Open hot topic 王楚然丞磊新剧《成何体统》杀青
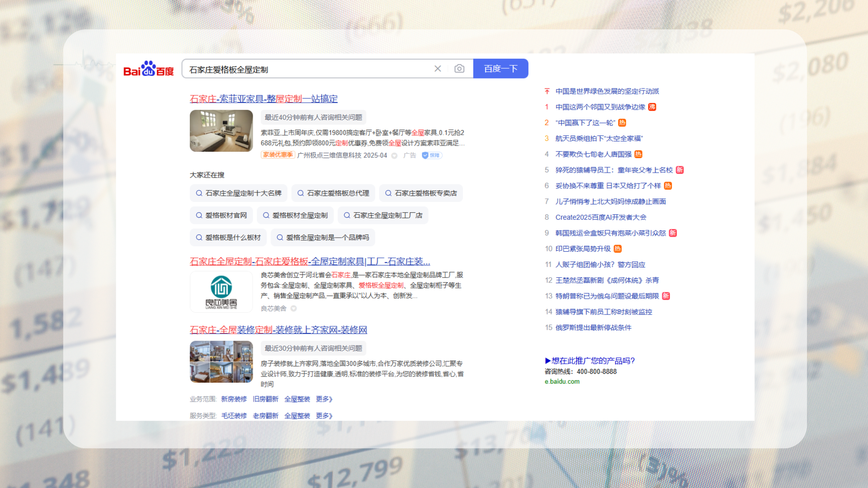 tap(607, 281)
